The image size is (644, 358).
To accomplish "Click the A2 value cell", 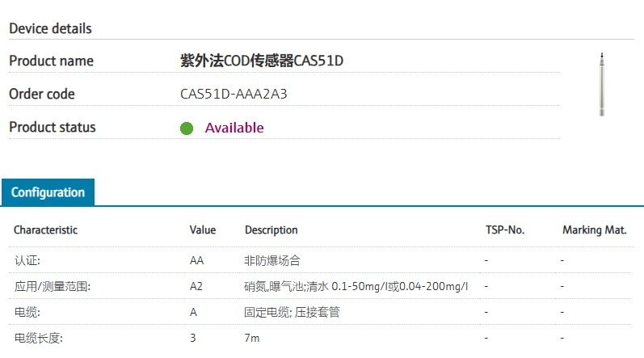I will point(196,286).
